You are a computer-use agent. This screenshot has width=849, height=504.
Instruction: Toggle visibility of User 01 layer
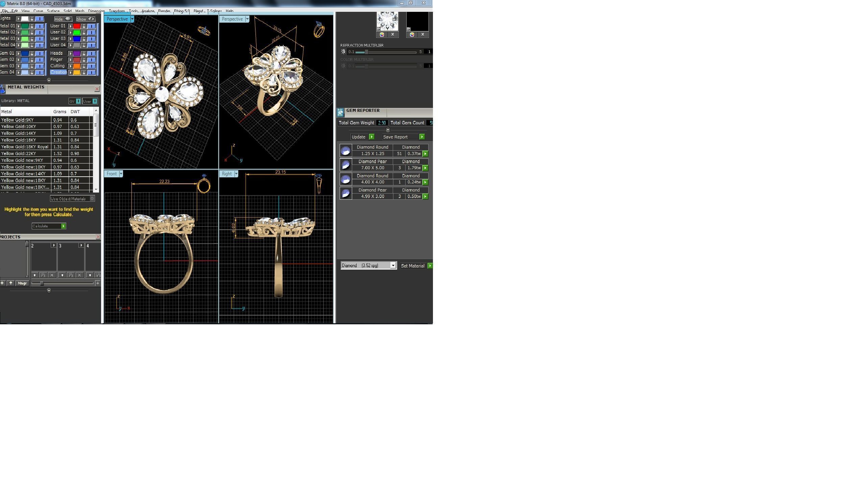pyautogui.click(x=91, y=26)
